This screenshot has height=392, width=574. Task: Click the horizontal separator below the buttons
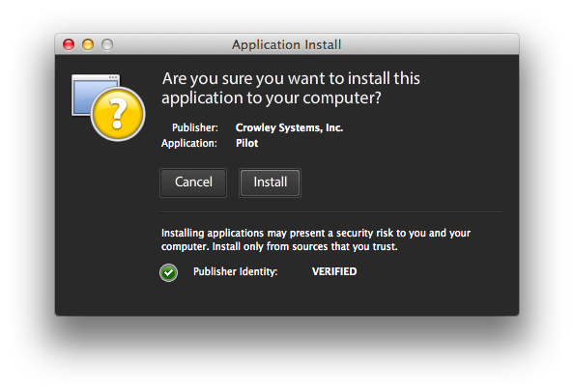pos(331,211)
